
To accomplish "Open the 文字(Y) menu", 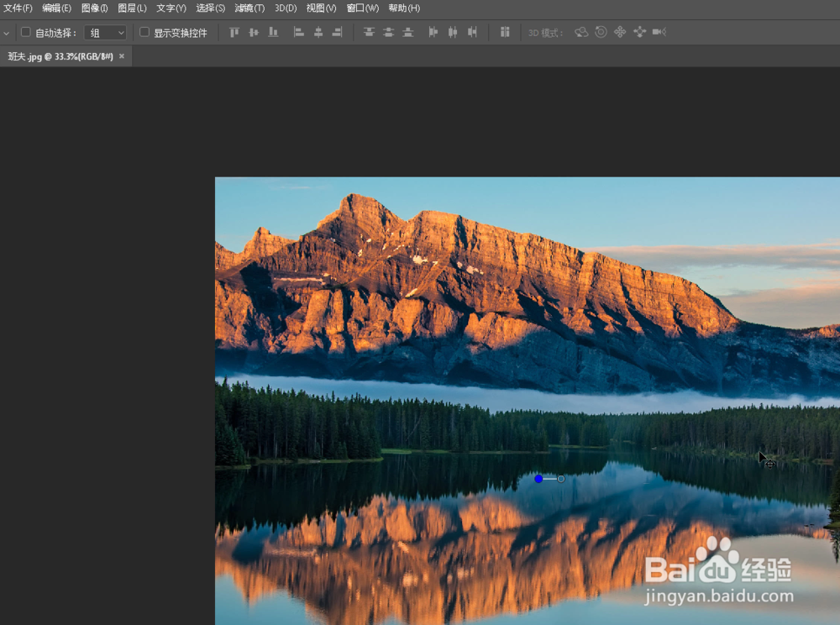I will (x=171, y=8).
